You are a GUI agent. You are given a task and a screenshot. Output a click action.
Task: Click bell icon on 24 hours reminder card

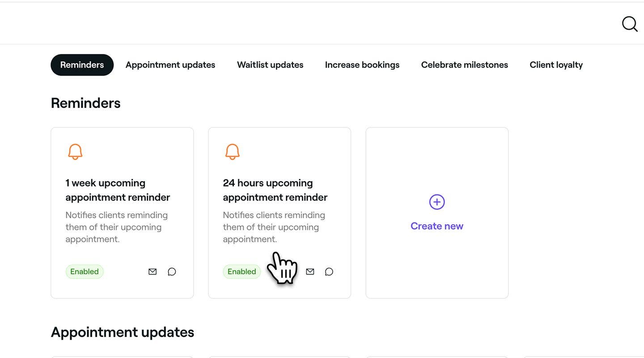tap(233, 152)
